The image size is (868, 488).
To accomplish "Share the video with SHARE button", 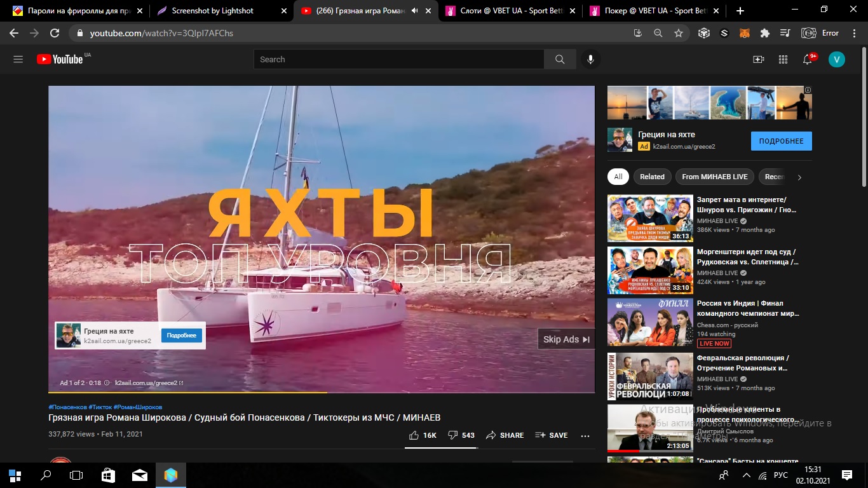I will click(x=505, y=435).
